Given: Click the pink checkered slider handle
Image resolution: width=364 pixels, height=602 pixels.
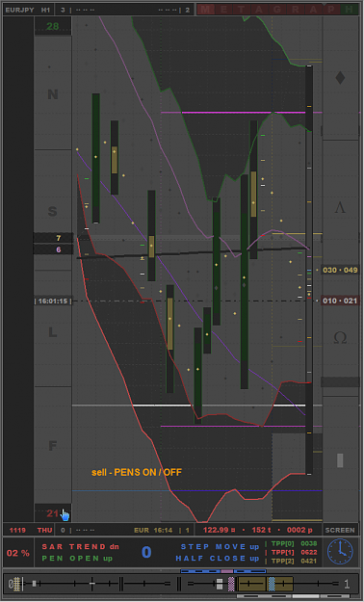Looking at the screenshot, I should pyautogui.click(x=231, y=584).
